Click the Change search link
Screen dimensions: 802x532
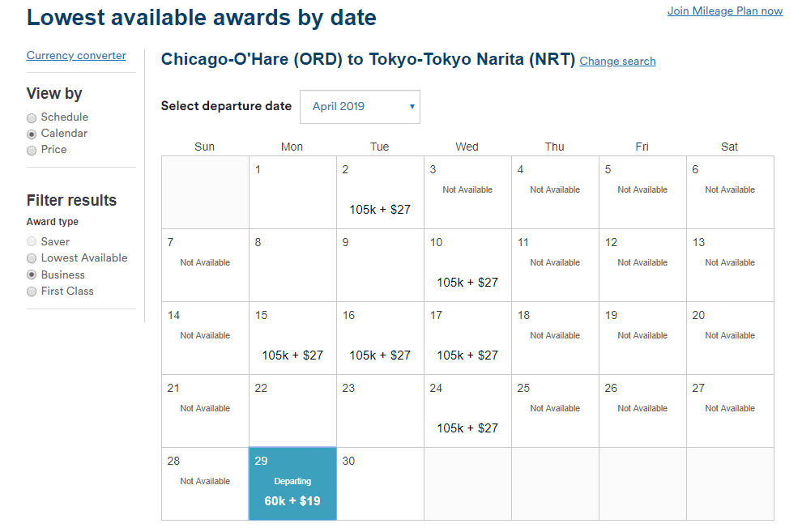click(617, 62)
